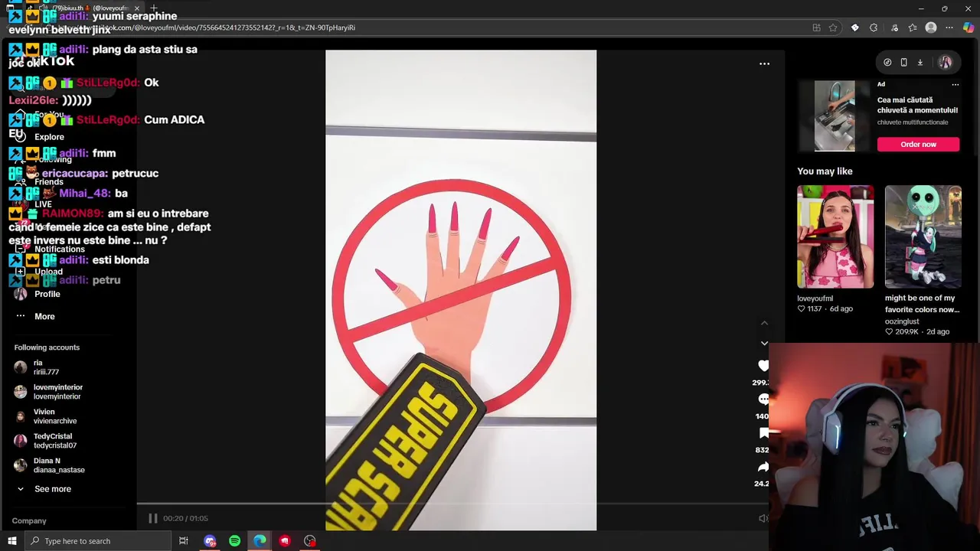Go to previous video up arrow
This screenshot has width=980, height=551.
764,323
